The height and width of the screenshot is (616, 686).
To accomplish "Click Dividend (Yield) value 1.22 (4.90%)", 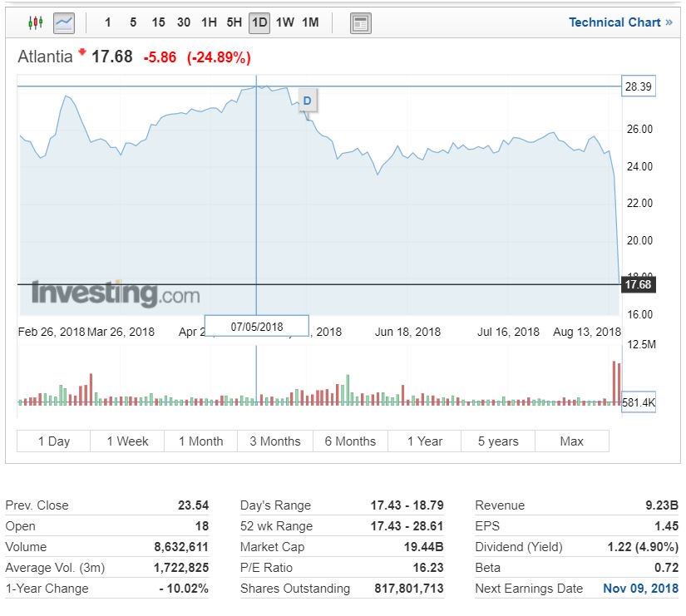I will pyautogui.click(x=643, y=547).
